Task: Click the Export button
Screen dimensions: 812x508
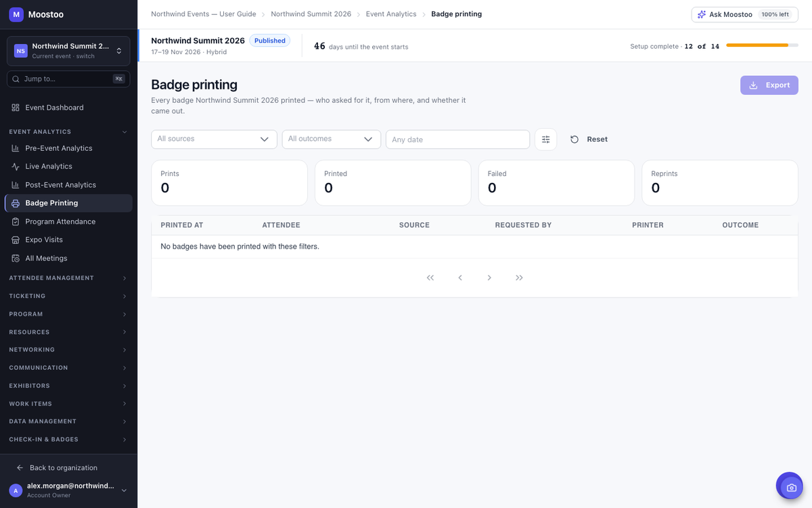Action: (x=769, y=85)
